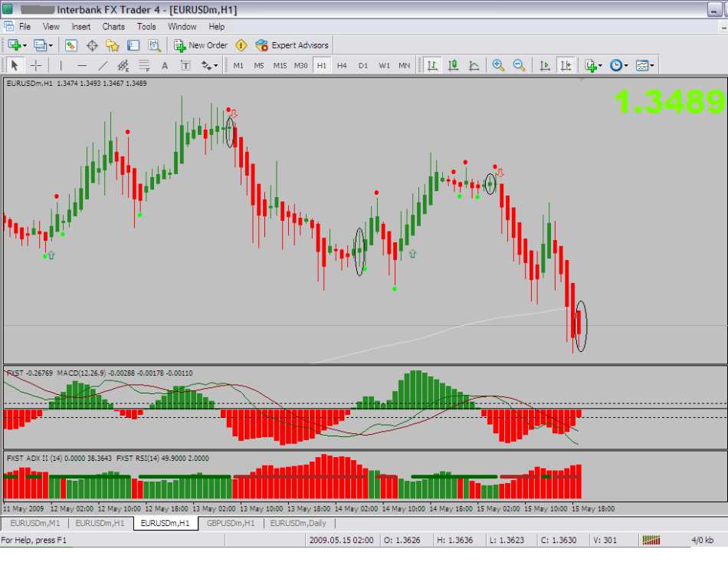The width and height of the screenshot is (728, 569).
Task: Set timeframe to H4
Action: click(342, 66)
